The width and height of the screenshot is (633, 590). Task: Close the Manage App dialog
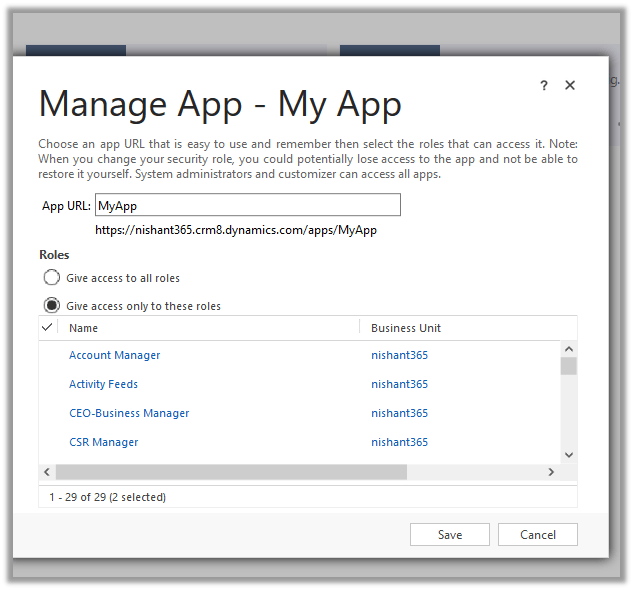[x=570, y=86]
